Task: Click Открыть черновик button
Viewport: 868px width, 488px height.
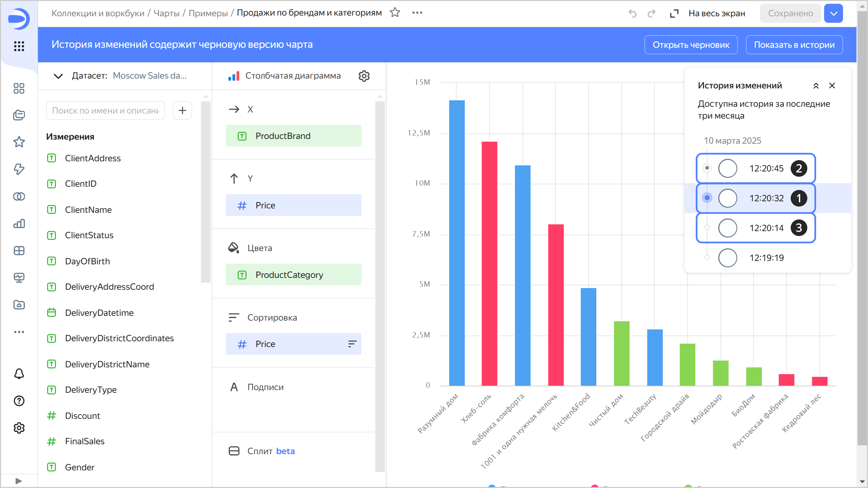Action: coord(691,45)
